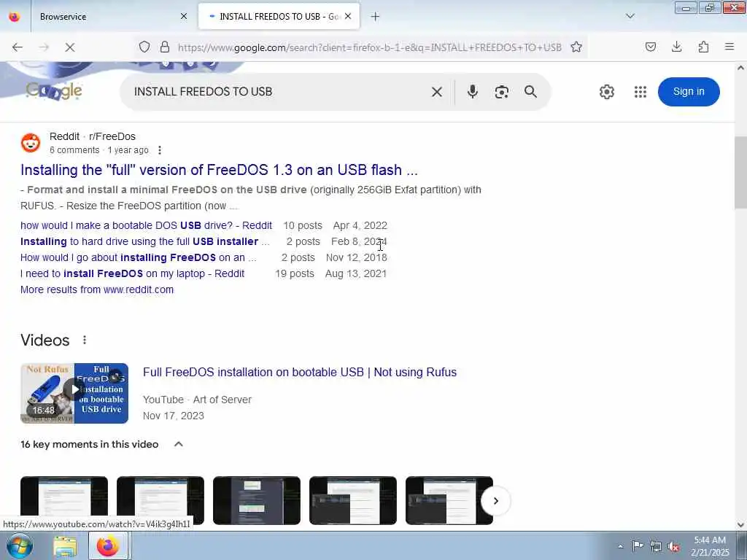Open Installing the full version of FreeDOS result
This screenshot has height=560, width=747.
[219, 170]
